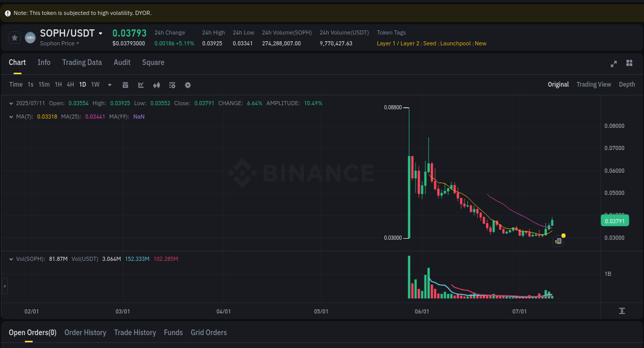Open the date range calendar icon
The width and height of the screenshot is (644, 348).
tap(125, 85)
